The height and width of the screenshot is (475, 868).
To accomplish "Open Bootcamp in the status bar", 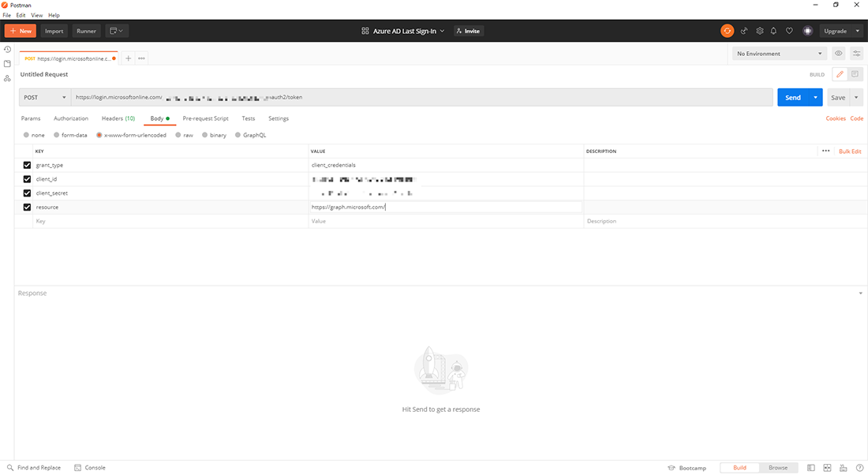I will pyautogui.click(x=687, y=468).
